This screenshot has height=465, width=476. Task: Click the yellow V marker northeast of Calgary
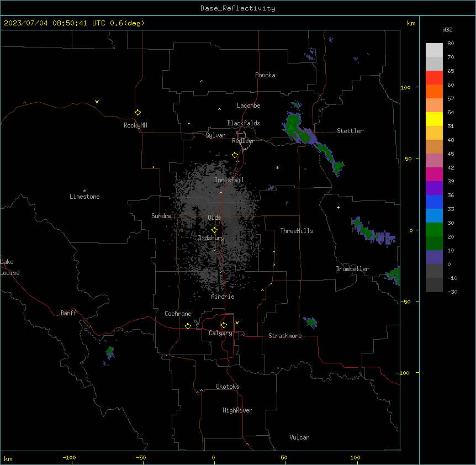[237, 323]
